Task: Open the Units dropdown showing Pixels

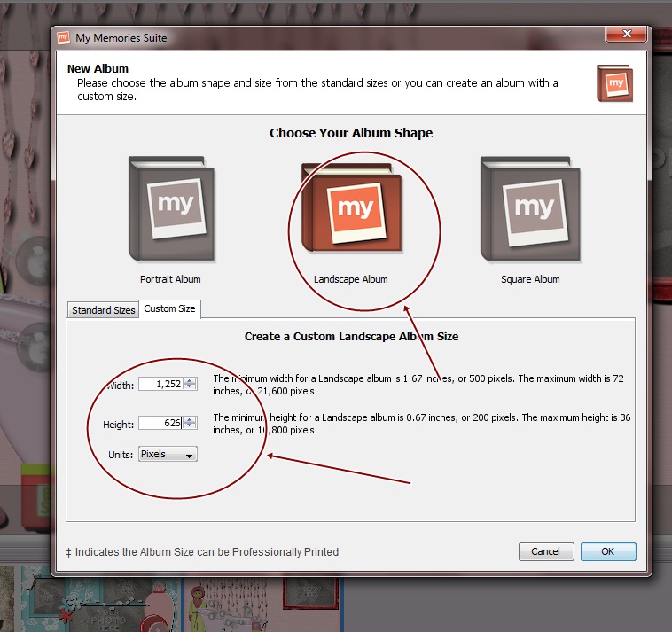Action: coord(168,455)
